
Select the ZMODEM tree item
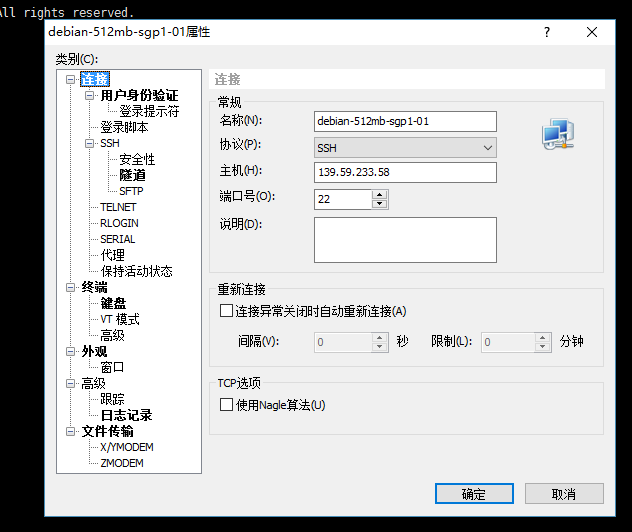click(121, 463)
